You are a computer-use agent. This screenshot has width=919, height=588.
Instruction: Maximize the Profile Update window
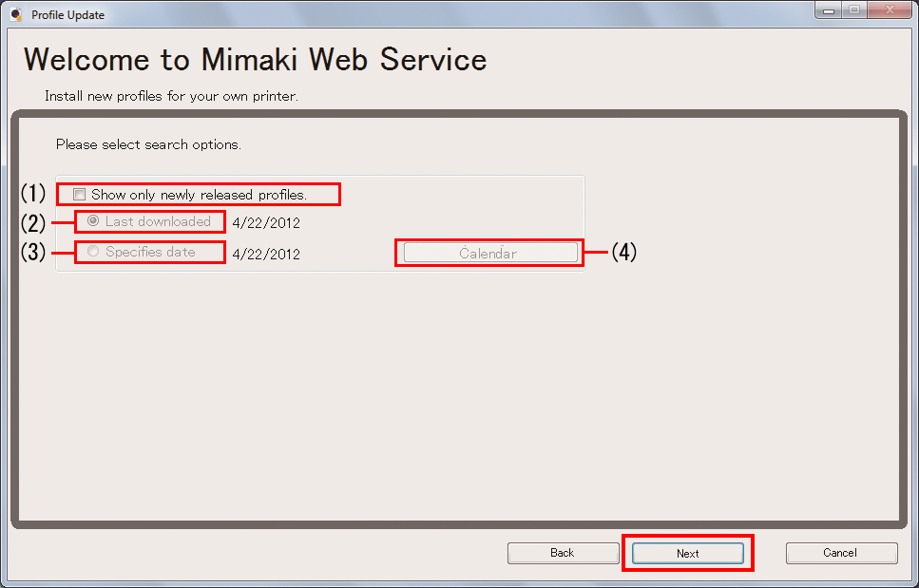tap(854, 11)
